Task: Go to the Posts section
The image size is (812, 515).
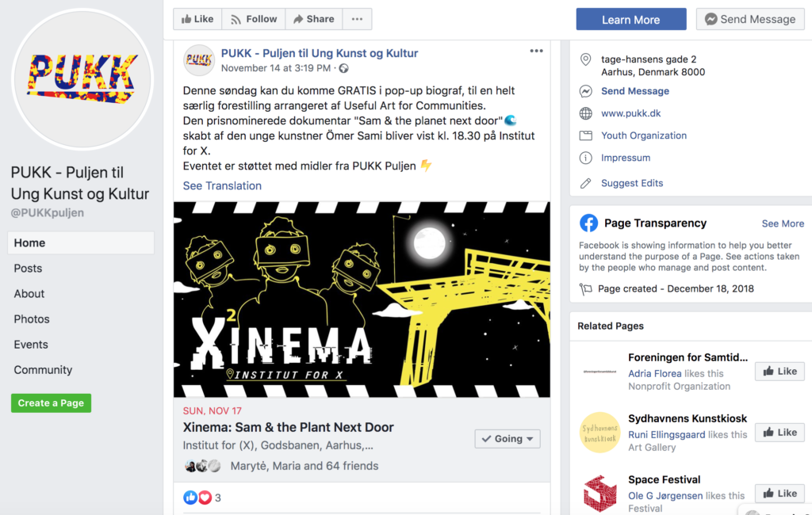Action: (28, 268)
